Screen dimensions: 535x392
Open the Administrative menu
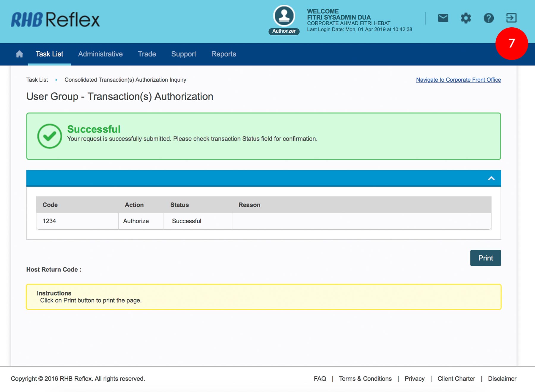100,54
